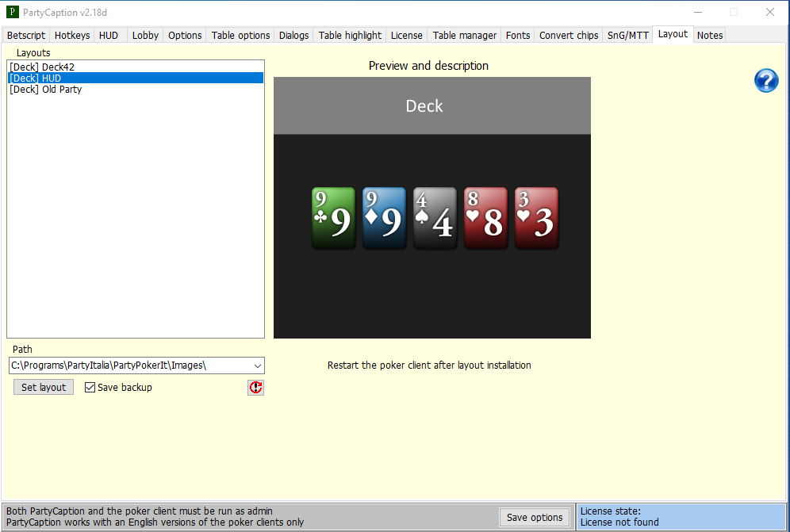Switch to the Fonts tab
790x532 pixels.
518,35
